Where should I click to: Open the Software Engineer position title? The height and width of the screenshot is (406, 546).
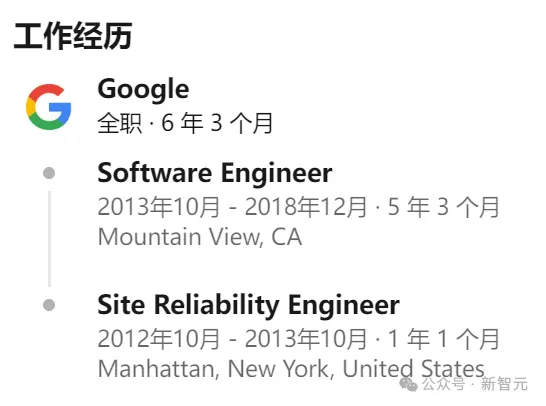coord(215,173)
